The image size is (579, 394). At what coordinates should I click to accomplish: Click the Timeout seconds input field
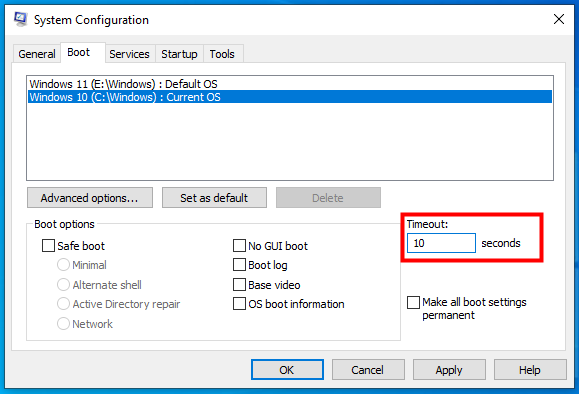point(441,243)
